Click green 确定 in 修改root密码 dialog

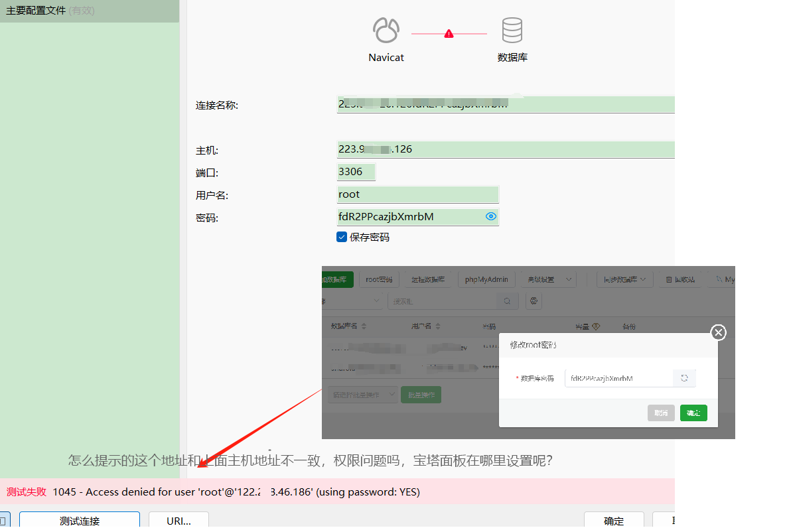pos(693,413)
